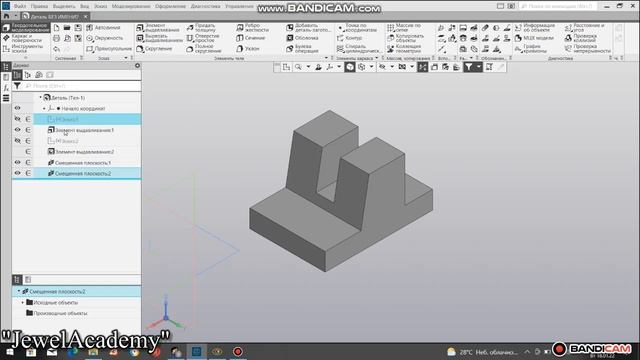The image size is (640, 360).
Task: Select Инструменты эскиза toolset
Action: (26, 49)
